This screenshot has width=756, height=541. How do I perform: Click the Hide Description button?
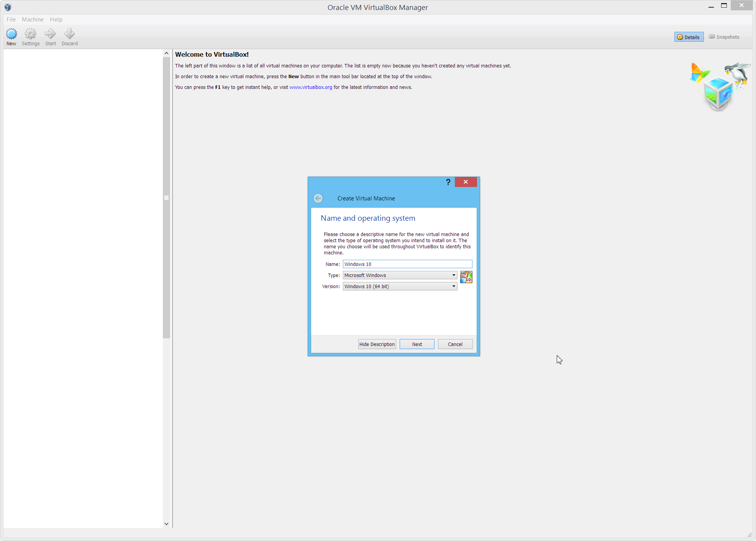click(377, 344)
